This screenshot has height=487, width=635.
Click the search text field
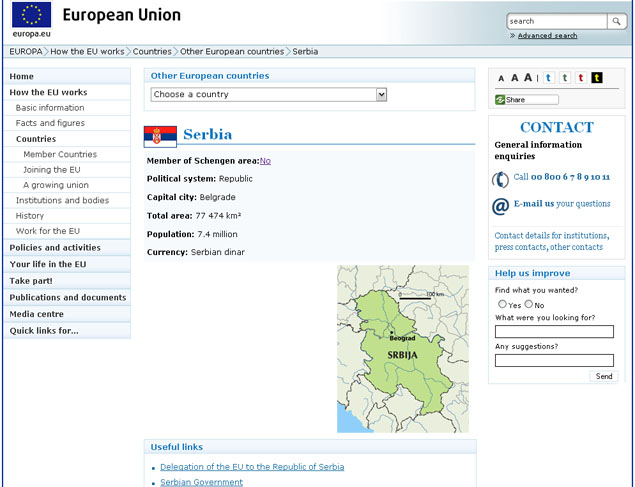557,21
